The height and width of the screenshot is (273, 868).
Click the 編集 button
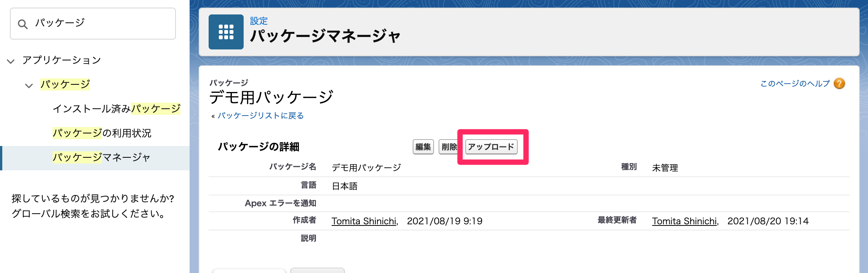[x=423, y=147]
